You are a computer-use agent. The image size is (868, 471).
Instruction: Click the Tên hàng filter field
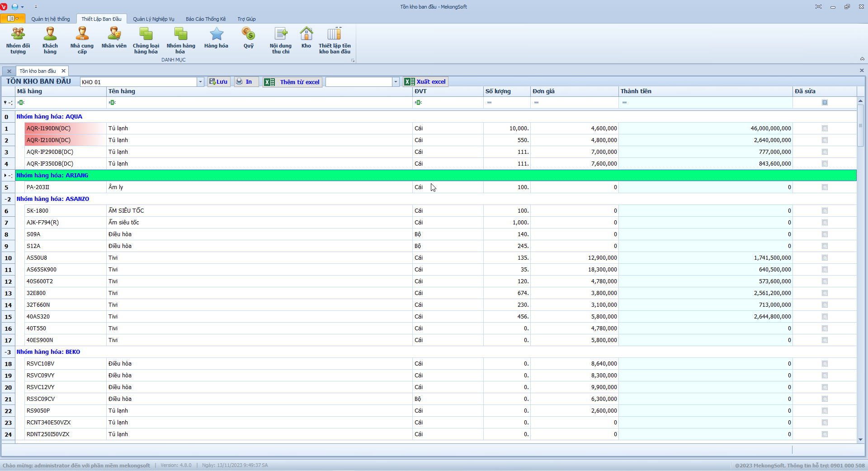click(260, 103)
